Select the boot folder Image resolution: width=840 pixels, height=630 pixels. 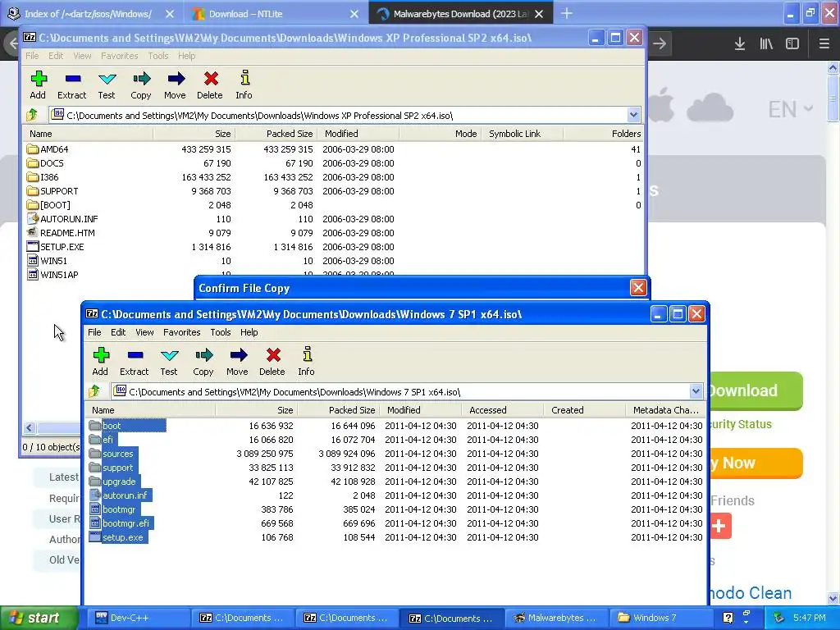[x=112, y=426]
